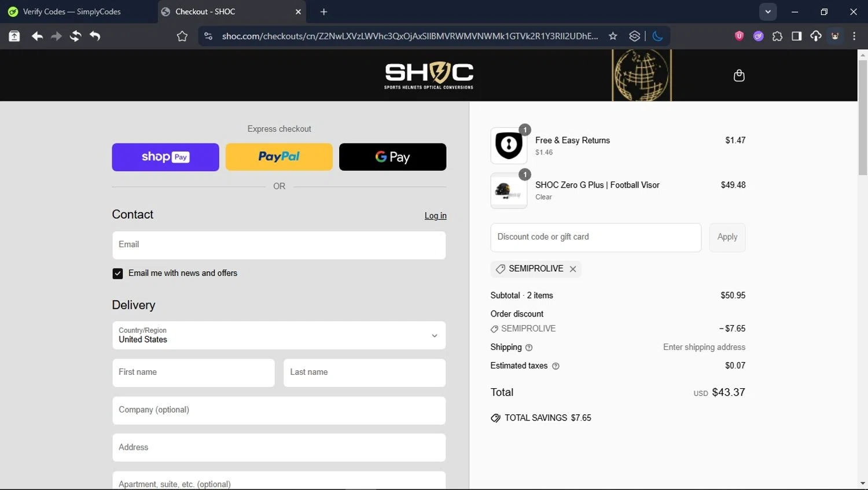
Task: Click the browser back arrow
Action: tap(37, 36)
